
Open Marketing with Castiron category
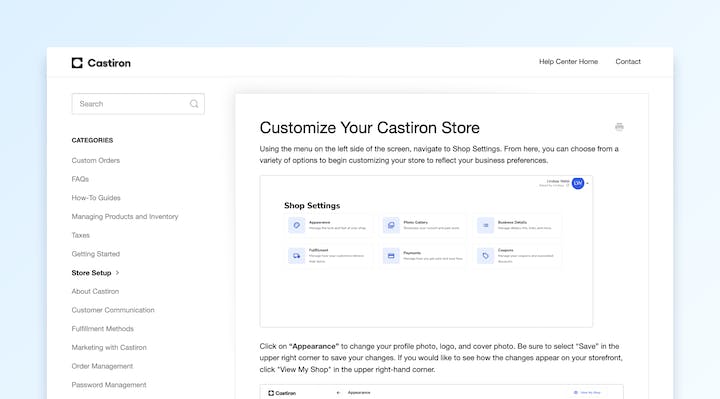pyautogui.click(x=109, y=348)
